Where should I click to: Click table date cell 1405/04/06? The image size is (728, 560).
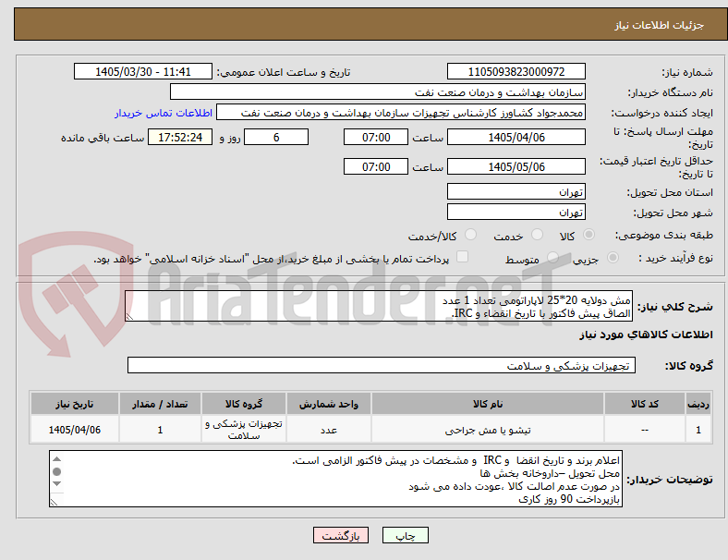tap(74, 430)
